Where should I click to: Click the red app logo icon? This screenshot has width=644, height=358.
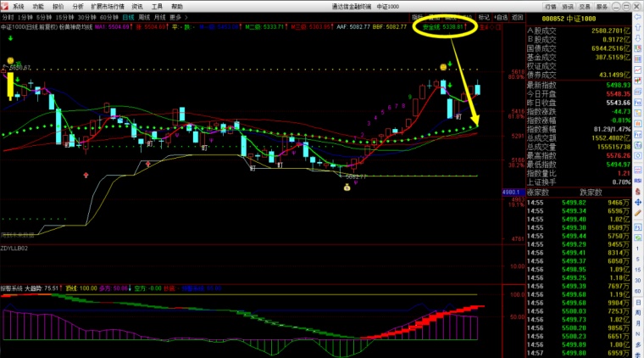[x=5, y=5]
